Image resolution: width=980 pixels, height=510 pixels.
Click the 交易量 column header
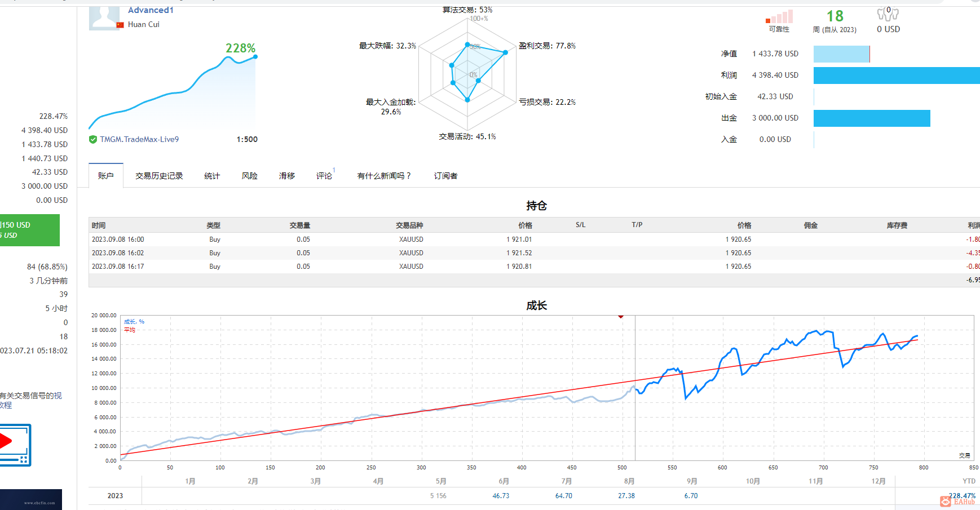(x=300, y=225)
